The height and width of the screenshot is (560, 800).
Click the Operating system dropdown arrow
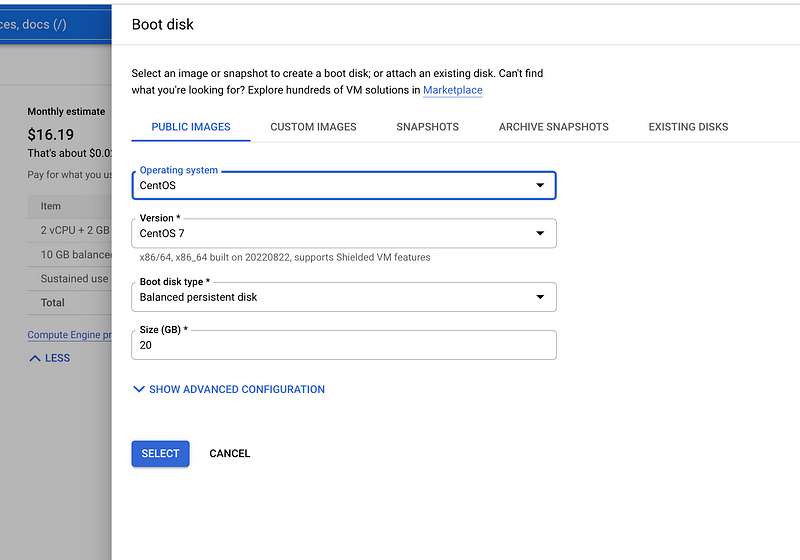pyautogui.click(x=540, y=186)
